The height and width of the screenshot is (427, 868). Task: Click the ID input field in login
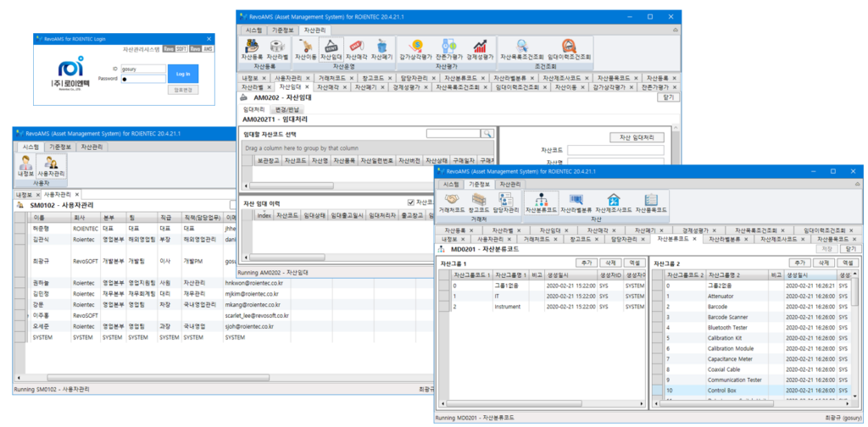point(142,69)
